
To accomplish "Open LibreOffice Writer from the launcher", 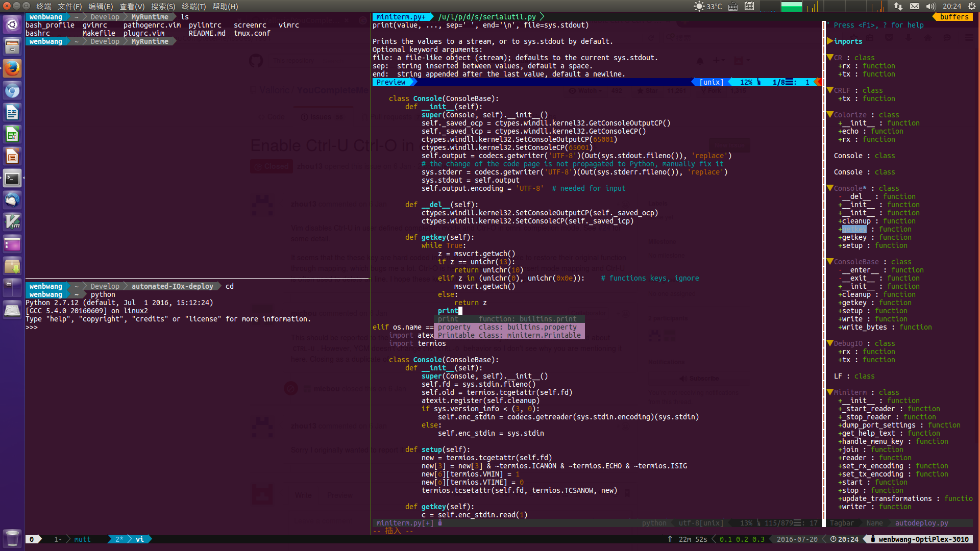I will click(x=12, y=112).
